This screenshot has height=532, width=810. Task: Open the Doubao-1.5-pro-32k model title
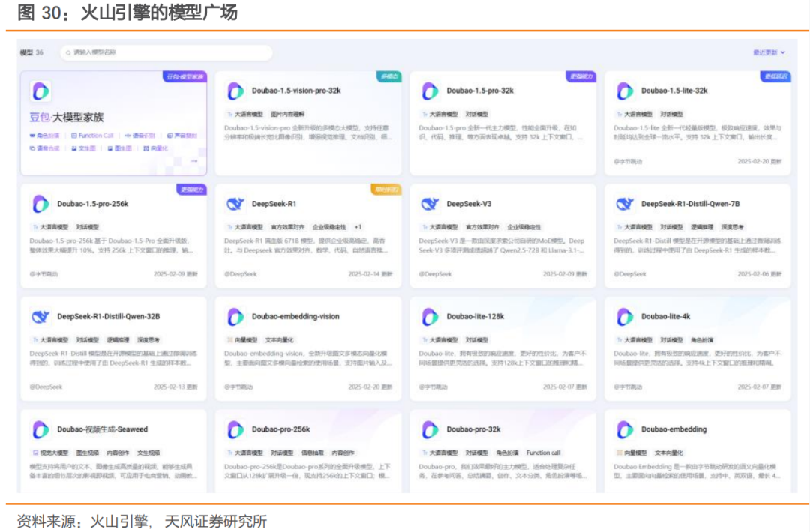point(480,91)
